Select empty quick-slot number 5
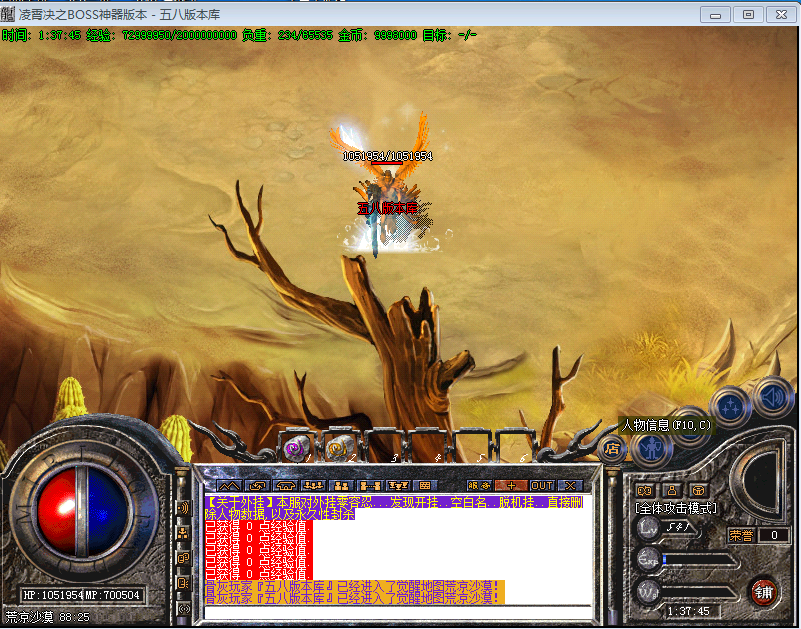Viewport: 801px width, 629px height. [x=470, y=446]
